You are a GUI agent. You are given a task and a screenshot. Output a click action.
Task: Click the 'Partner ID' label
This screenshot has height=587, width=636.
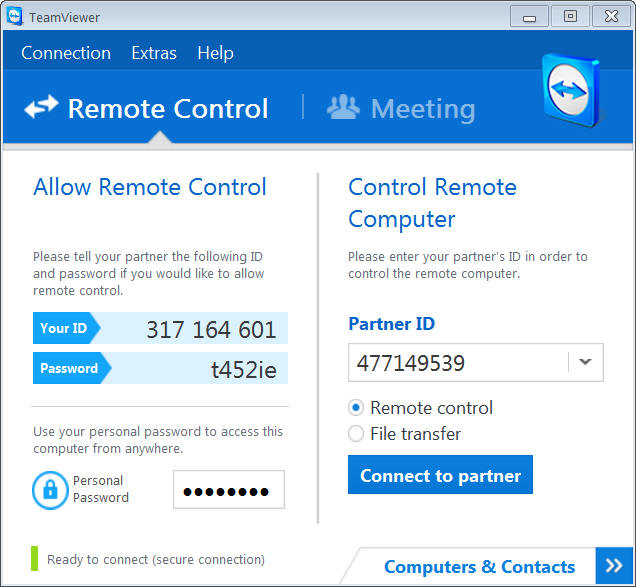click(391, 324)
